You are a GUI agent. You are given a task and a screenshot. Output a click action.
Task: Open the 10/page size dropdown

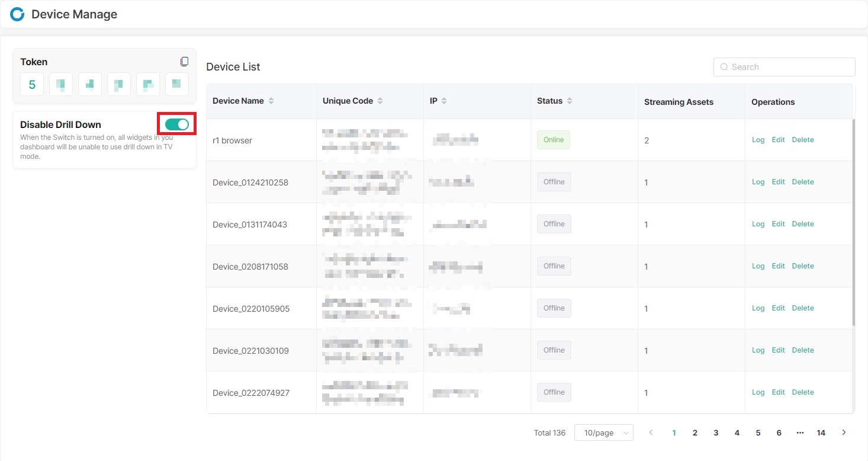tap(603, 433)
